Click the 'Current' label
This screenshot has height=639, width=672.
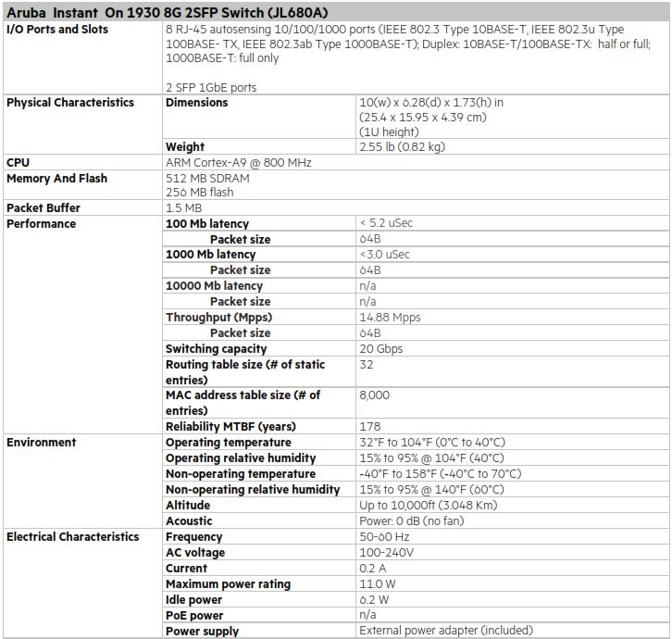point(186,569)
